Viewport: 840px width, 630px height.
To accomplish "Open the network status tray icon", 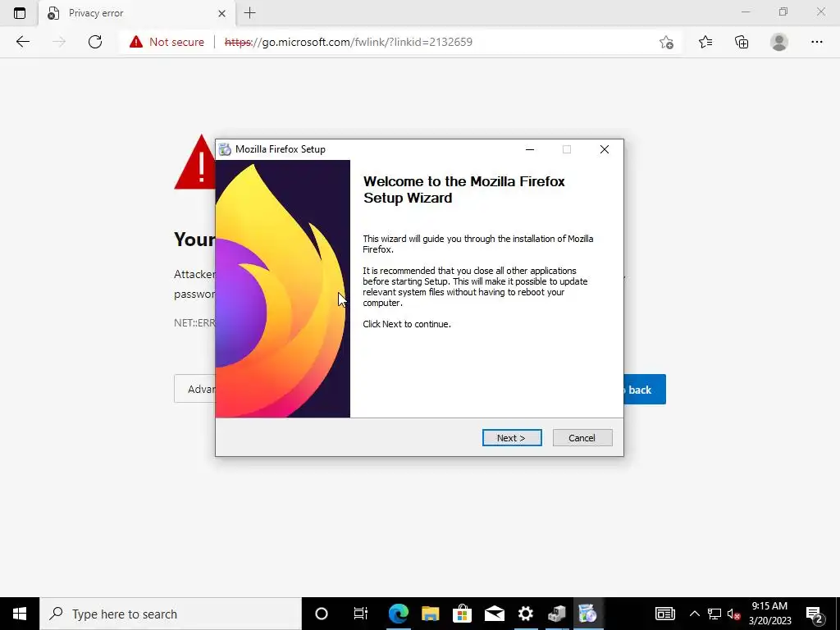I will pyautogui.click(x=714, y=614).
